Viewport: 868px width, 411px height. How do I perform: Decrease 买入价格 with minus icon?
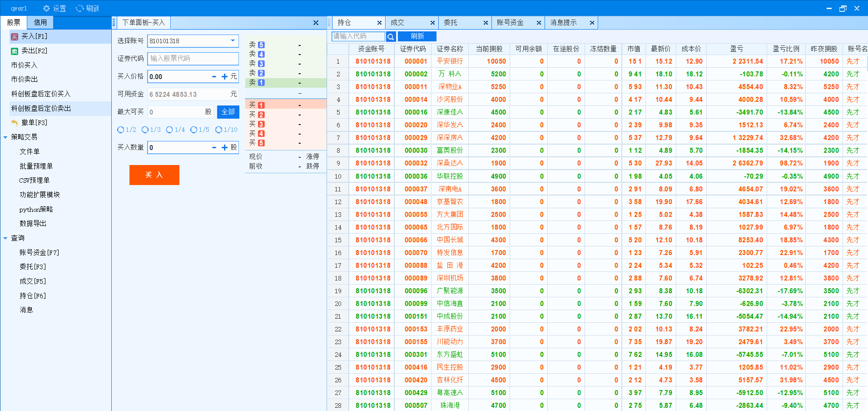[214, 77]
